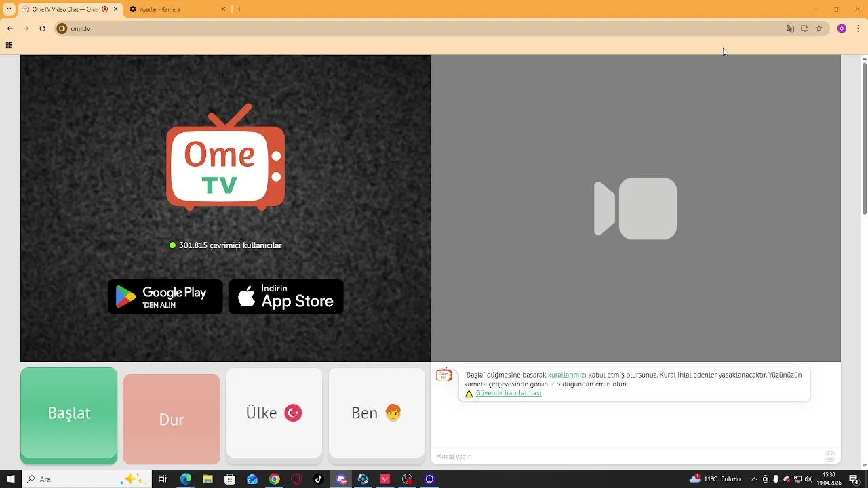Click the OmeTV avatar beside the chat notice
Screen dimensions: 868x488
point(443,374)
